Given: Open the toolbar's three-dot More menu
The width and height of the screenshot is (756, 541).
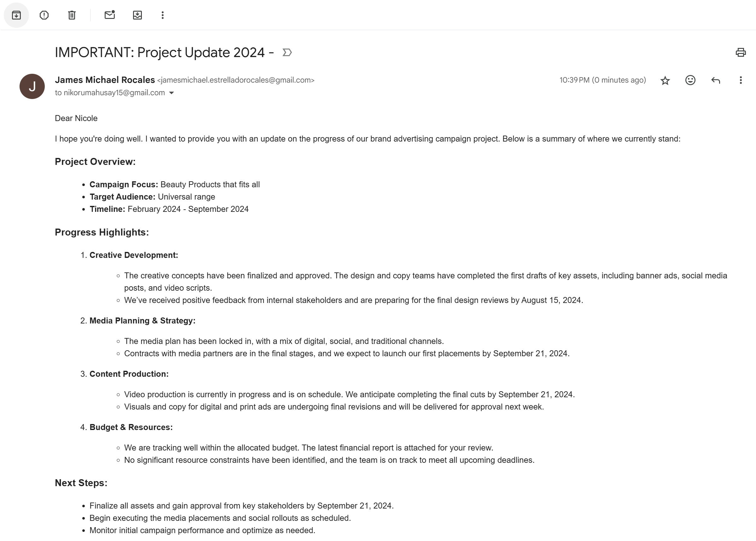Looking at the screenshot, I should (x=163, y=15).
